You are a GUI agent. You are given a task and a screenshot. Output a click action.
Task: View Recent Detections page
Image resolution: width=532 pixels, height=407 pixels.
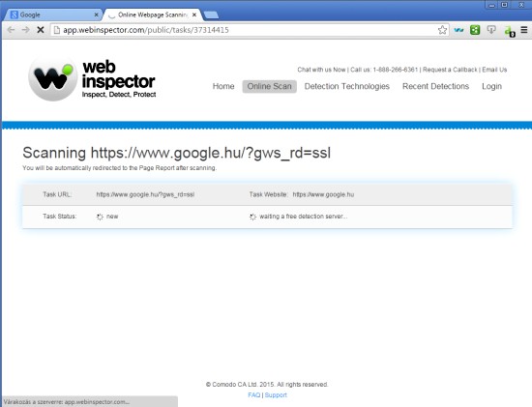[435, 86]
